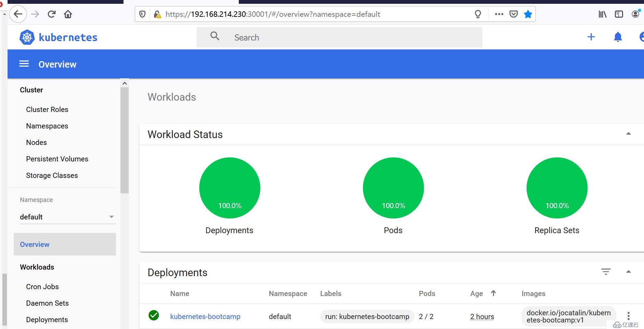Screen dimensions: 644x329
Task: Click the sidebar vertical scrollbar thumb
Action: [x=125, y=140]
